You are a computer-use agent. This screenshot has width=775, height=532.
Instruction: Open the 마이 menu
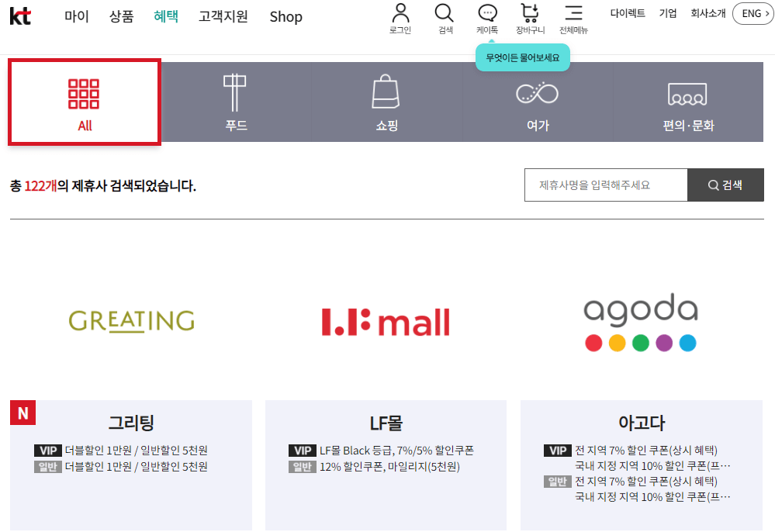click(x=77, y=16)
